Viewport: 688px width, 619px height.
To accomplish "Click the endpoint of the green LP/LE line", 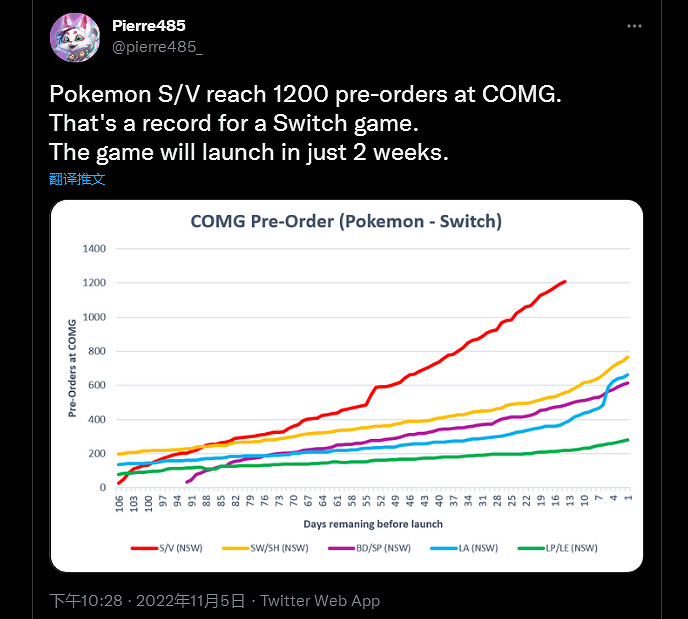I will 627,440.
